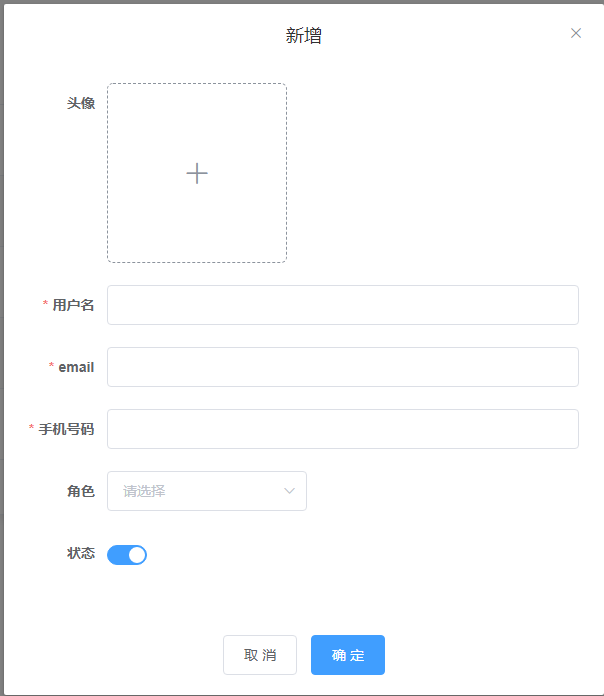The height and width of the screenshot is (696, 604).
Task: Click the email field label
Action: pos(76,367)
